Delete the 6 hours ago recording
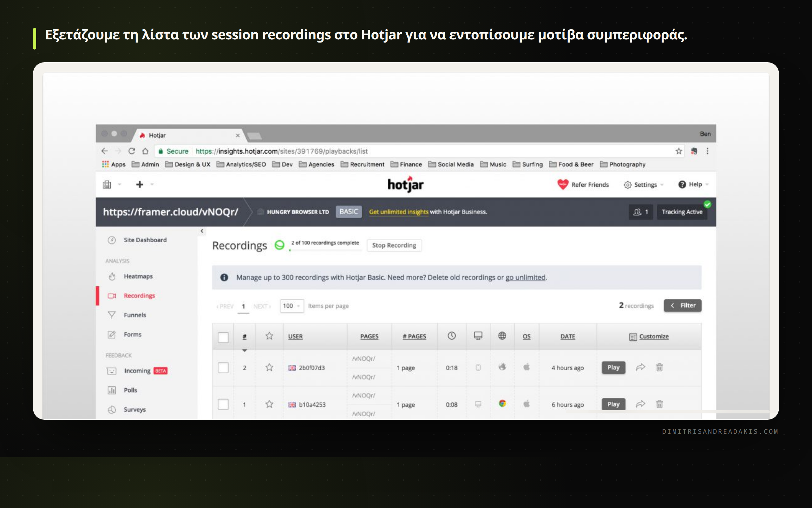The height and width of the screenshot is (508, 812). pos(659,404)
